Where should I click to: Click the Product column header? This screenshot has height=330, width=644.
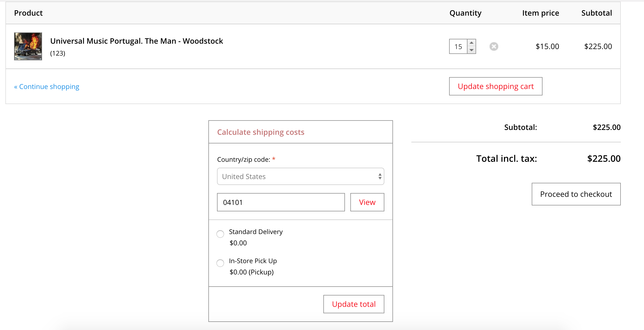[28, 13]
